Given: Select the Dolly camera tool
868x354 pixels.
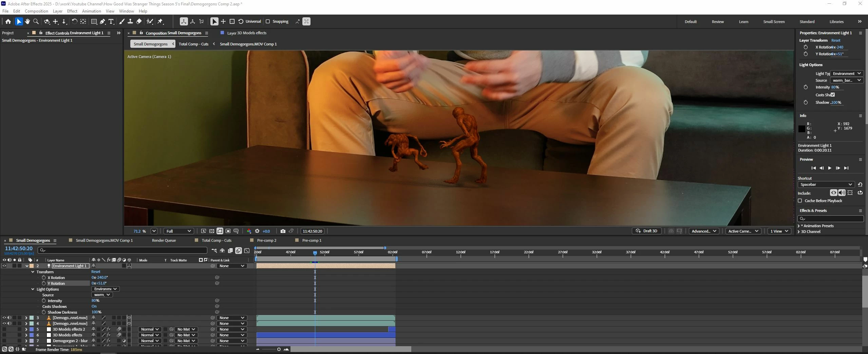Looking at the screenshot, I should [64, 21].
